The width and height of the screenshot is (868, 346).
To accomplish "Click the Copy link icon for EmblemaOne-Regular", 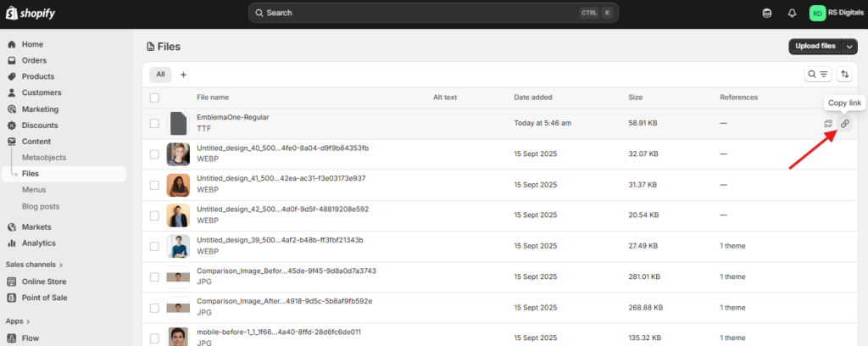I will pyautogui.click(x=844, y=124).
